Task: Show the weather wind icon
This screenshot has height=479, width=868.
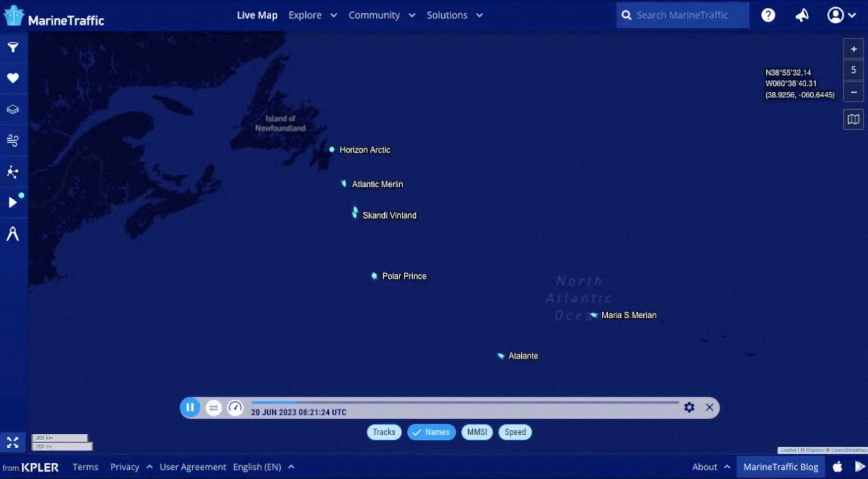Action: 13,141
